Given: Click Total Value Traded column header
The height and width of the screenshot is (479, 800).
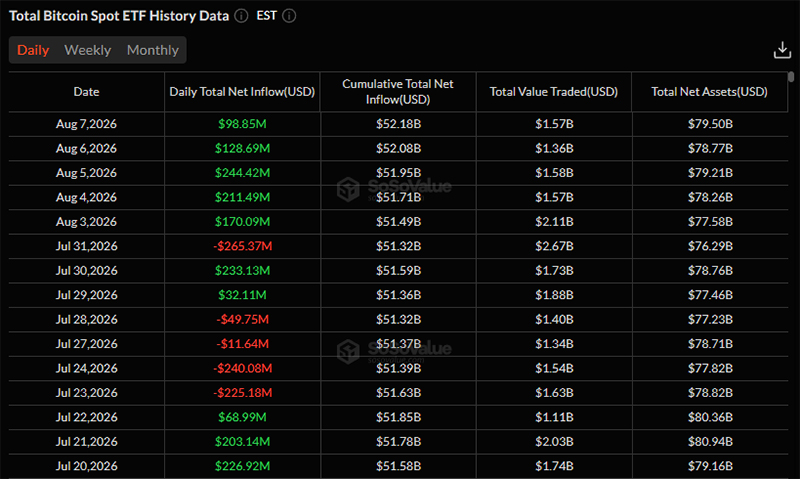Looking at the screenshot, I should tap(554, 92).
